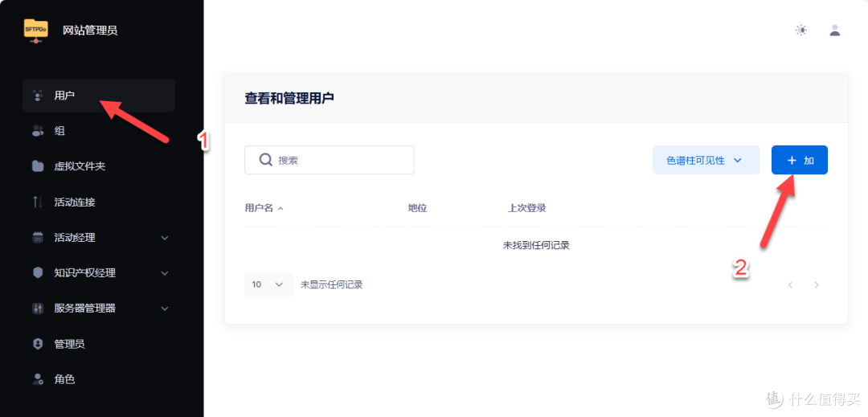This screenshot has width=868, height=417.
Task: Open the page size 10 dropdown
Action: (269, 284)
